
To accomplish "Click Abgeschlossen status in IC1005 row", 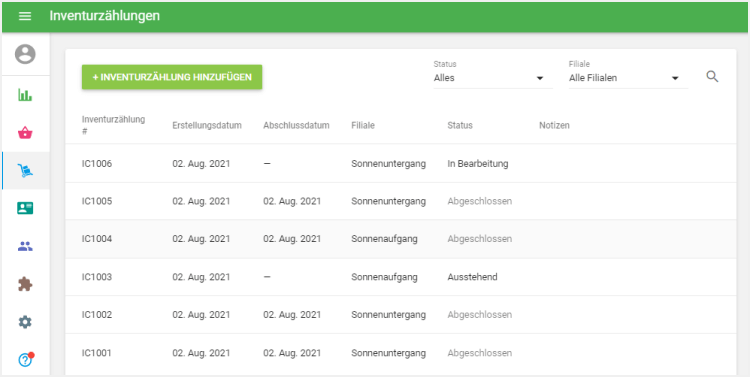I will click(x=480, y=201).
